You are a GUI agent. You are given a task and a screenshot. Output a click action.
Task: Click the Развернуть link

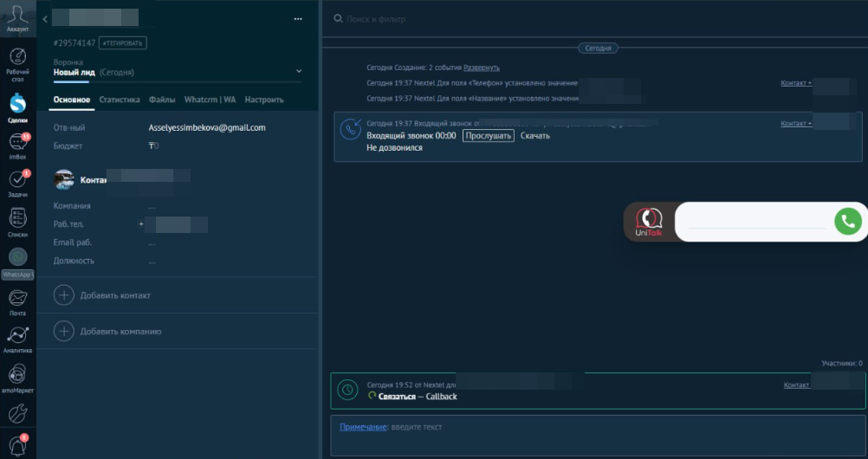[x=481, y=68]
